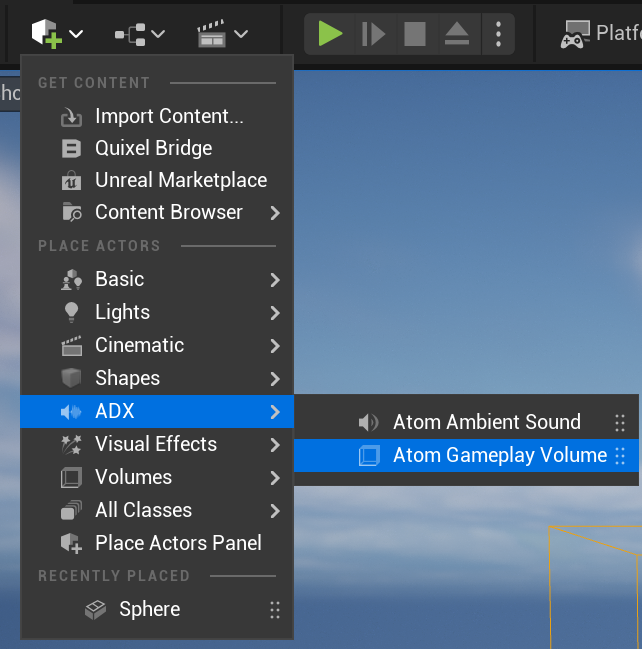The image size is (642, 649).
Task: Click the Lights bulb icon
Action: point(71,312)
